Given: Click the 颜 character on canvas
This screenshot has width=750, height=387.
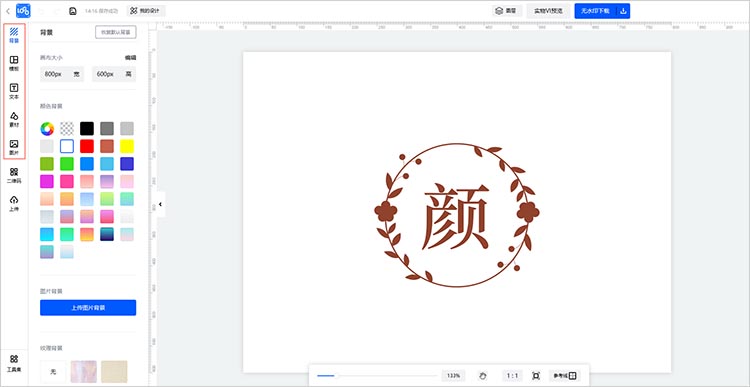Looking at the screenshot, I should coord(456,217).
